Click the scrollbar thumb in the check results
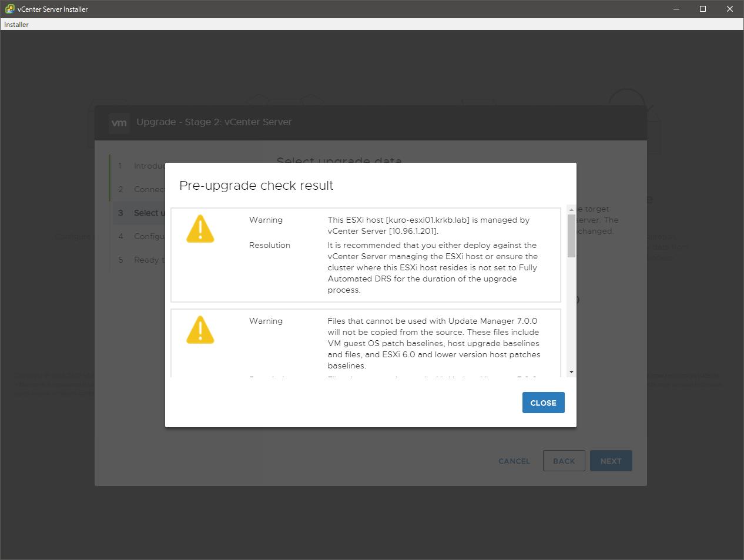 pyautogui.click(x=571, y=236)
